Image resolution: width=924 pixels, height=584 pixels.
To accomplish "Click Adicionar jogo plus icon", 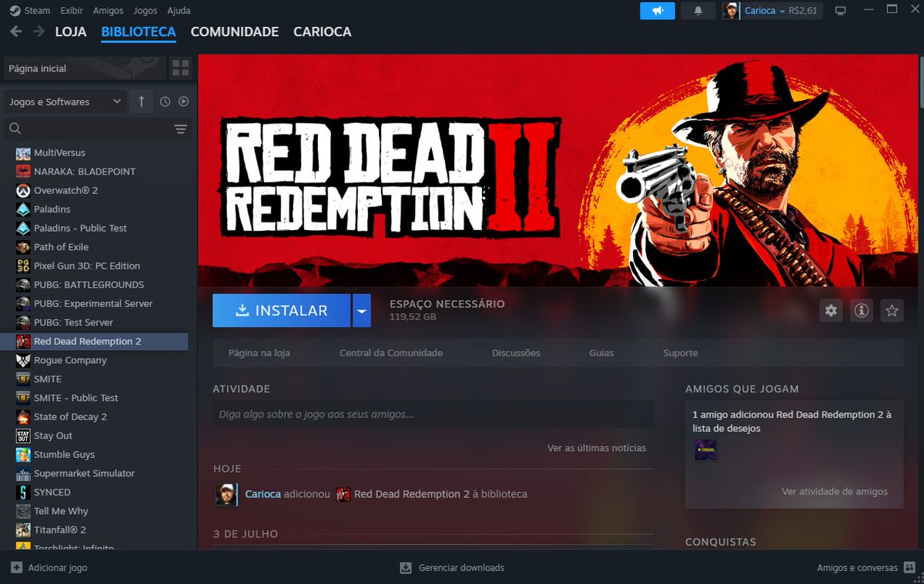I will tap(17, 567).
